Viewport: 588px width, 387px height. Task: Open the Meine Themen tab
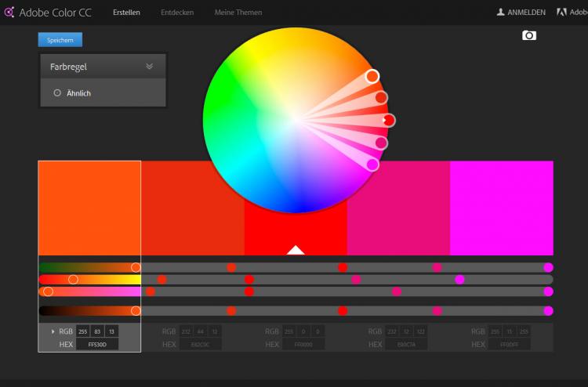(238, 13)
